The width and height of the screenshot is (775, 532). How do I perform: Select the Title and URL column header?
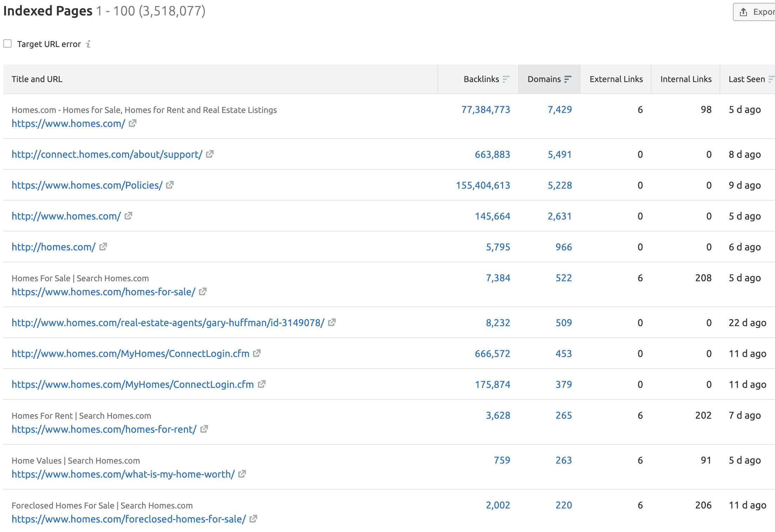(37, 79)
